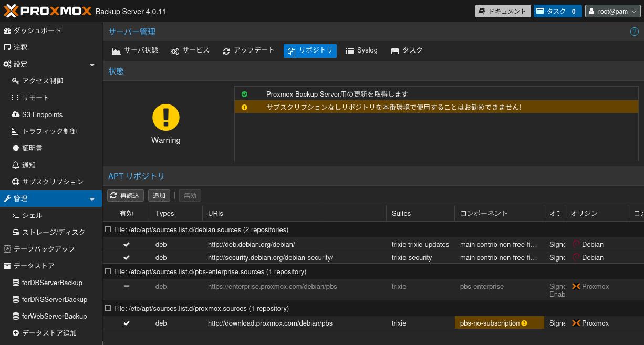Click the 有効 column header
This screenshot has width=644, height=345.
point(126,213)
